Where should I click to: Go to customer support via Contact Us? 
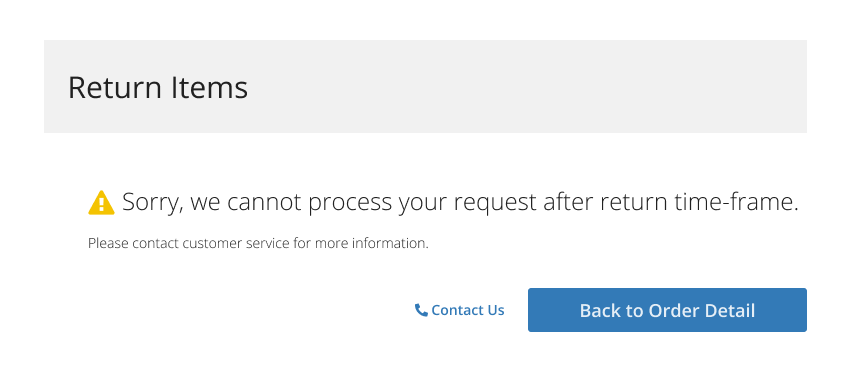460,310
